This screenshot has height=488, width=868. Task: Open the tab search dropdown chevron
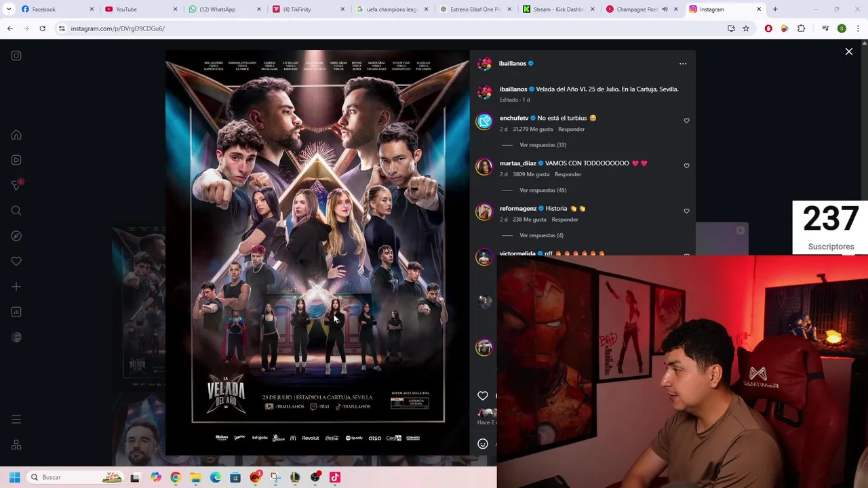[x=9, y=9]
